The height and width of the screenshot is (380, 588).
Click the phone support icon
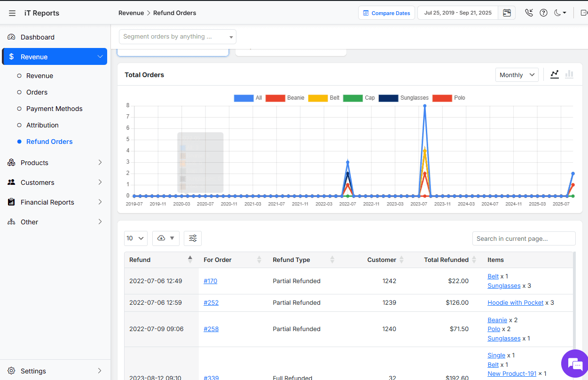[x=529, y=13]
